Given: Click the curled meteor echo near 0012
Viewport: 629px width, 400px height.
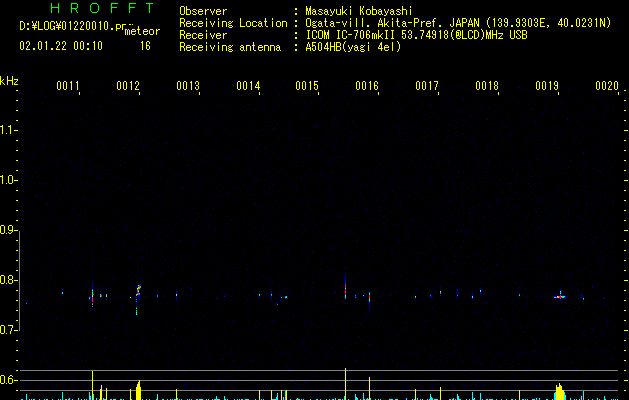Looking at the screenshot, I should (138, 290).
